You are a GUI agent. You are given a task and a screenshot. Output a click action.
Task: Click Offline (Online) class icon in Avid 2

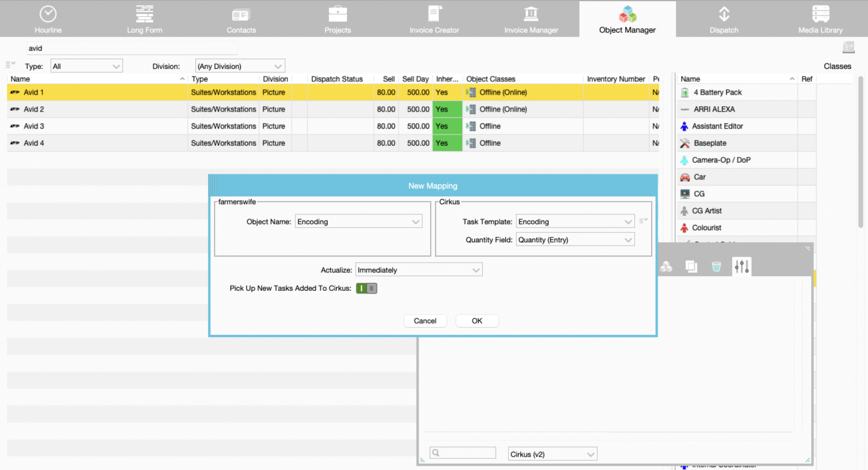tap(471, 109)
